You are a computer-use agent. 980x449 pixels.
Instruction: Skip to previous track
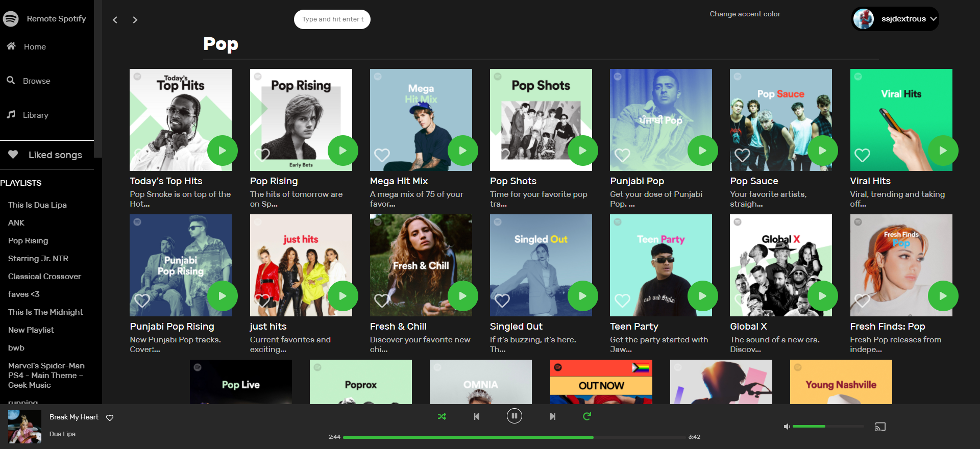[477, 416]
